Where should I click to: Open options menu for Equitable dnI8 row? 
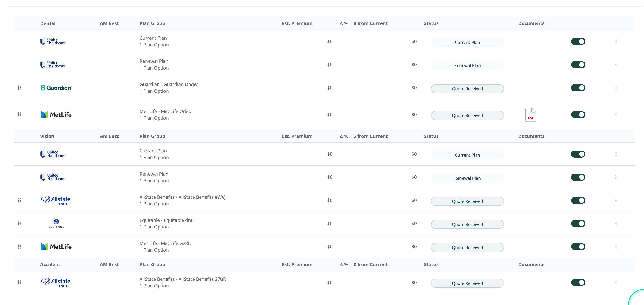pos(616,223)
